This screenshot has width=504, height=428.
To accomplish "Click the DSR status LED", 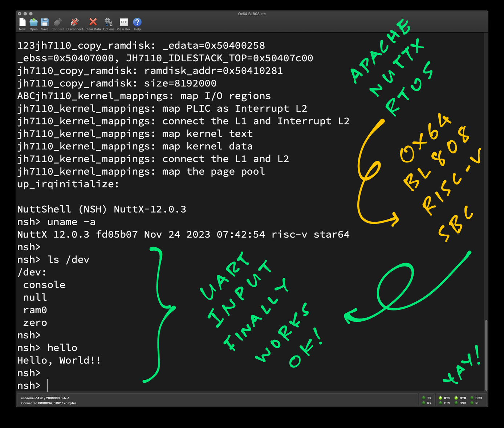I will point(456,403).
